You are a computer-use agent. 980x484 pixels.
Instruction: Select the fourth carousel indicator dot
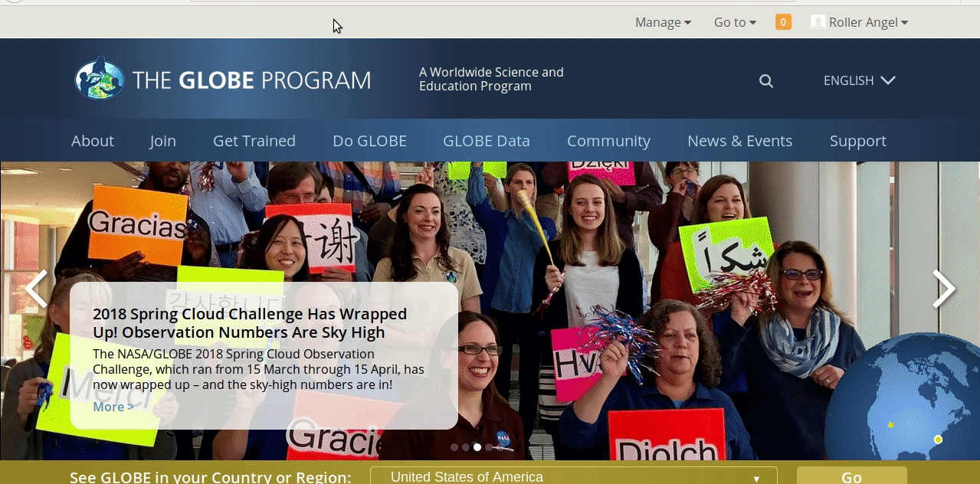tap(489, 447)
